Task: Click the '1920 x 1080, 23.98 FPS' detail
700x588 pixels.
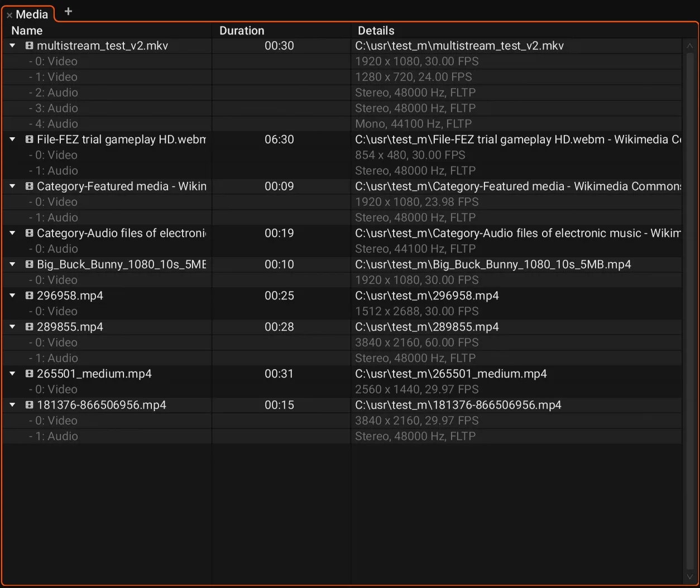Action: (416, 202)
